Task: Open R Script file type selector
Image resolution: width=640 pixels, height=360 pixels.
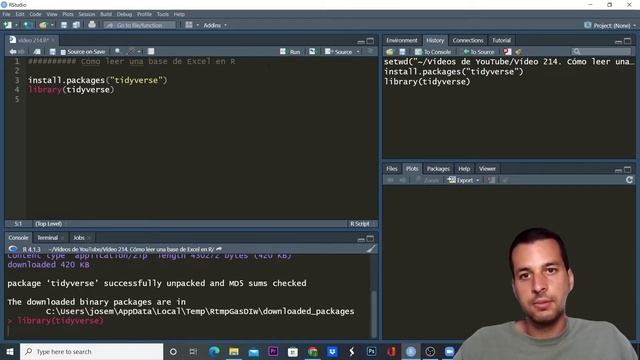Action: point(362,224)
